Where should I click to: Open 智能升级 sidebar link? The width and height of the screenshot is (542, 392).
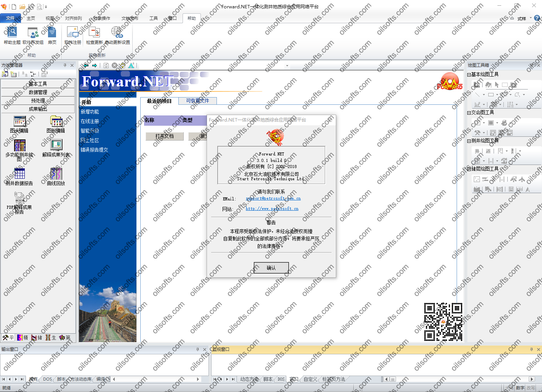(90, 131)
